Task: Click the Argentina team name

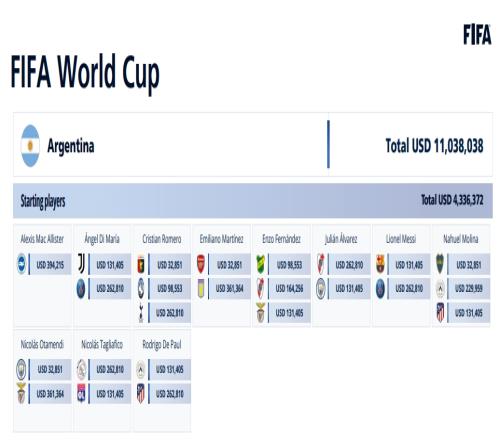Action: [x=71, y=146]
